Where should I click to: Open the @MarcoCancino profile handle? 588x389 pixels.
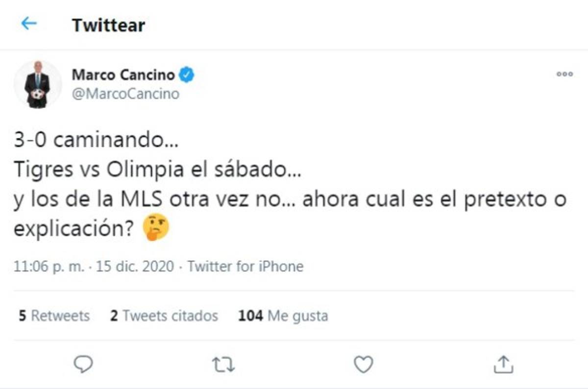[x=125, y=94]
